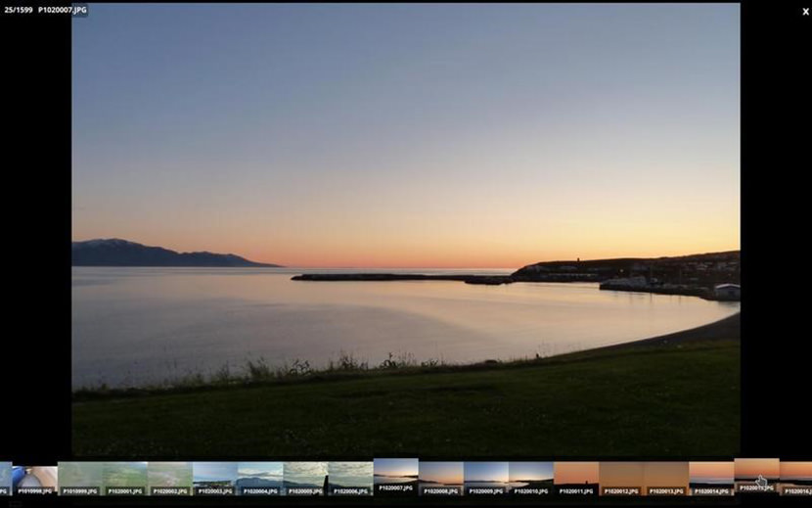This screenshot has height=508, width=812.
Task: Show thumbnail P1020006.JPG
Action: tap(350, 479)
